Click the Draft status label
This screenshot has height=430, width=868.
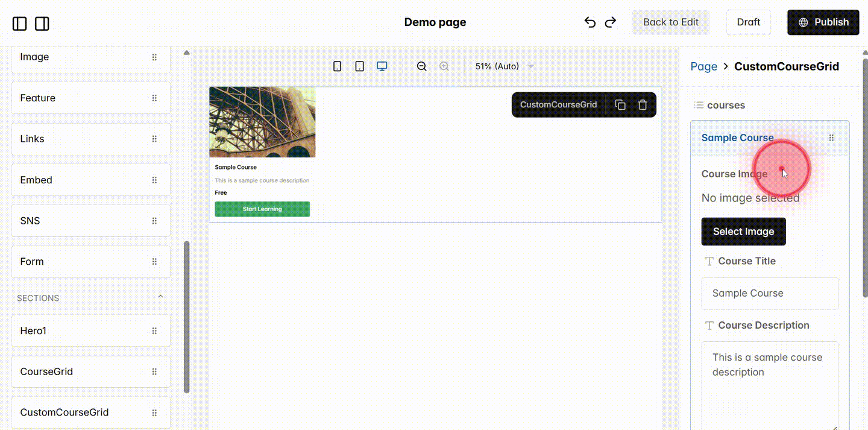pyautogui.click(x=748, y=22)
